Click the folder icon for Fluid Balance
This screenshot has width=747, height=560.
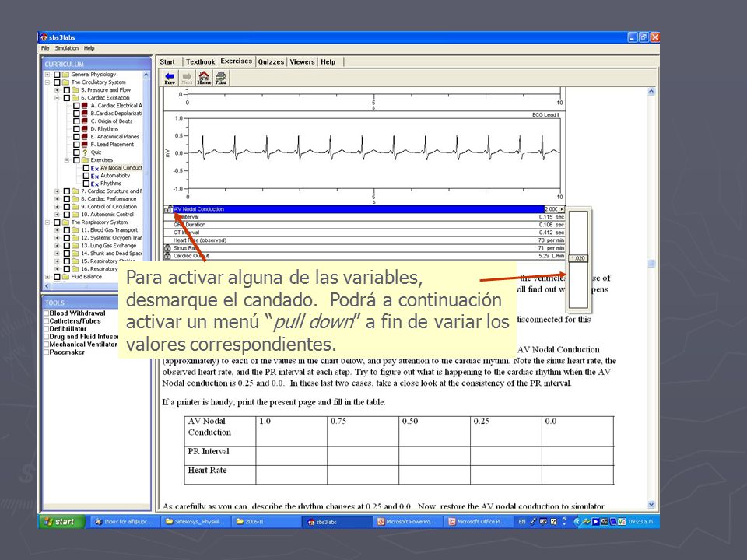pyautogui.click(x=65, y=277)
